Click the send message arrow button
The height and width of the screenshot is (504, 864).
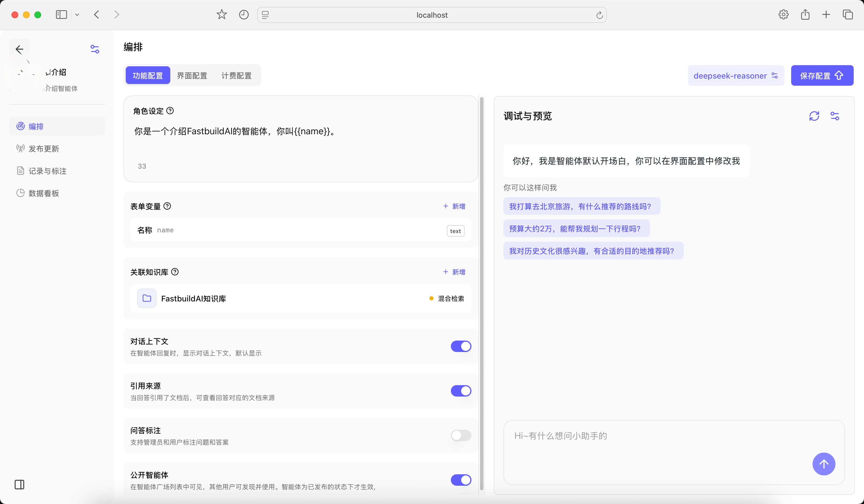(824, 464)
